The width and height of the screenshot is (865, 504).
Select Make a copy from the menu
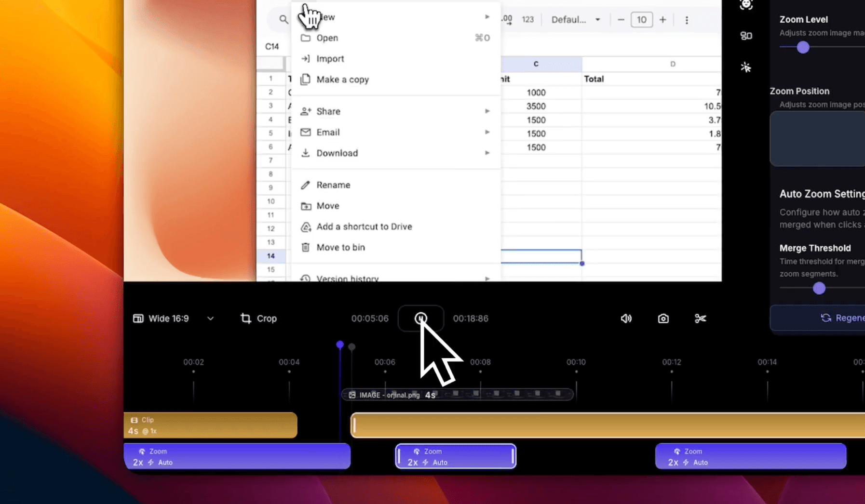click(x=342, y=80)
